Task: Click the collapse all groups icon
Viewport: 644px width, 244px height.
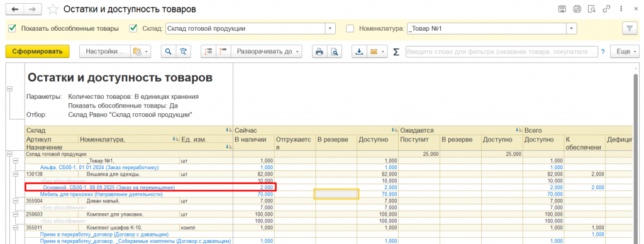Action: point(209,52)
